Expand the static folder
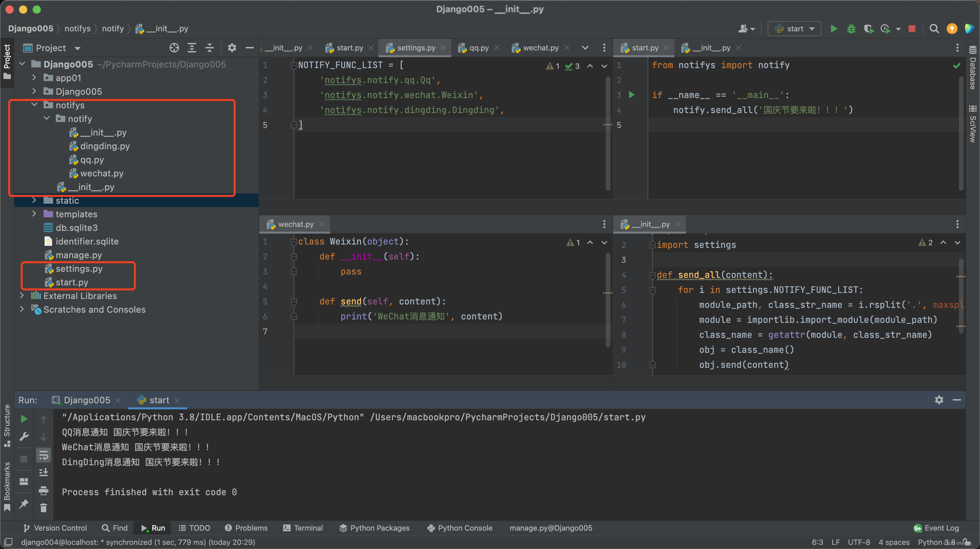980x549 pixels. click(34, 200)
